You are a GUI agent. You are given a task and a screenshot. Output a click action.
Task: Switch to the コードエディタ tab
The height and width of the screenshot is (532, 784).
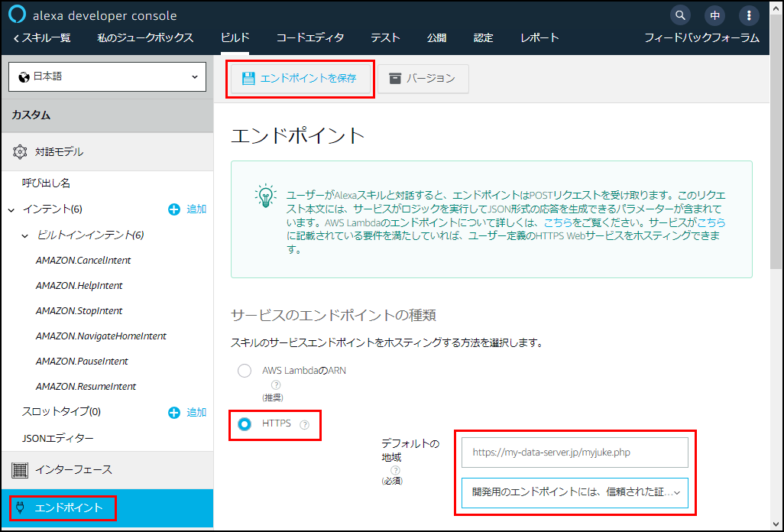(310, 38)
